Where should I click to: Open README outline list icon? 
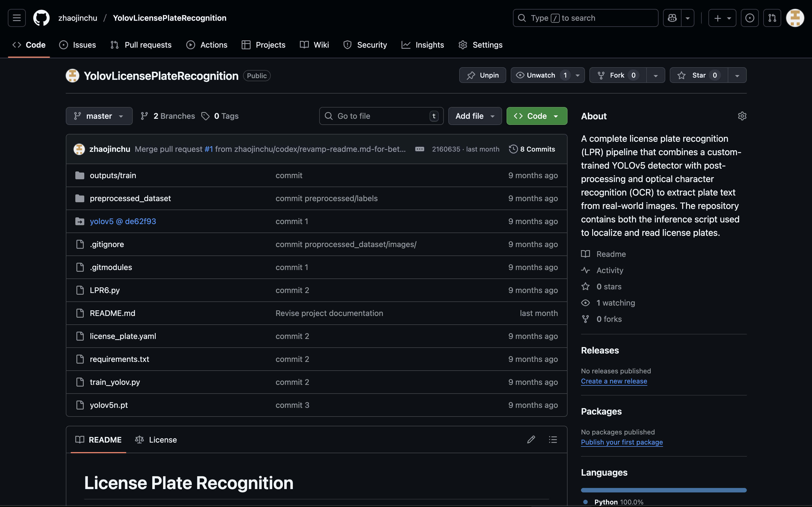[x=553, y=439]
